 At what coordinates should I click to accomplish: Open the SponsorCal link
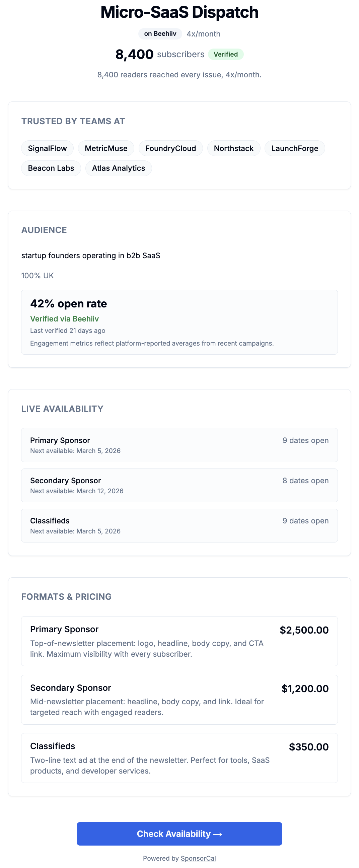click(198, 858)
